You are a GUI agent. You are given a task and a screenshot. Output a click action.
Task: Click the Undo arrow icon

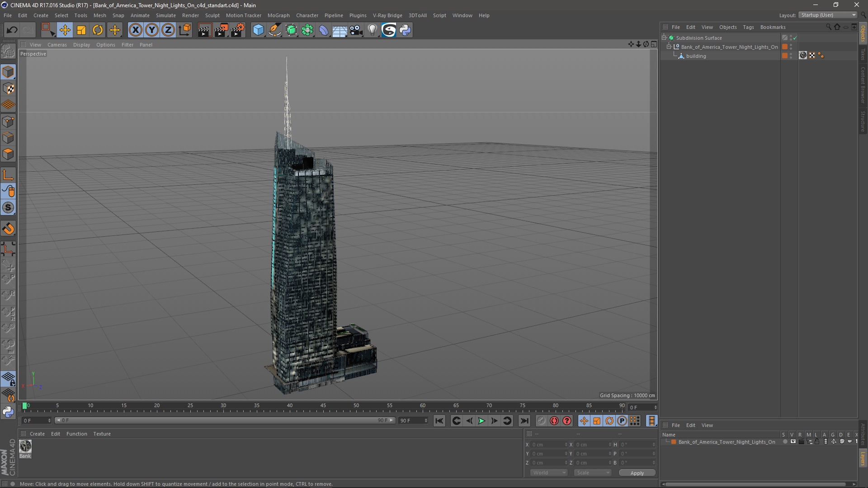coord(12,30)
